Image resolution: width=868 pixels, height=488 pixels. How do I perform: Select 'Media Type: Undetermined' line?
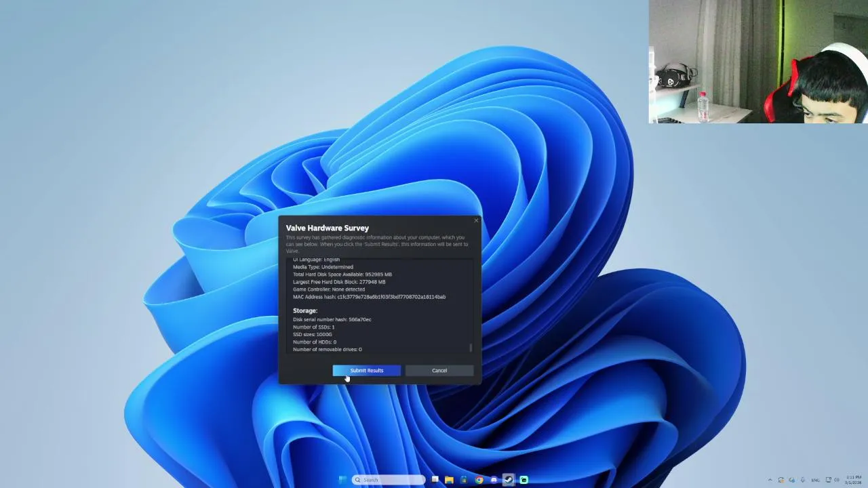click(x=323, y=267)
